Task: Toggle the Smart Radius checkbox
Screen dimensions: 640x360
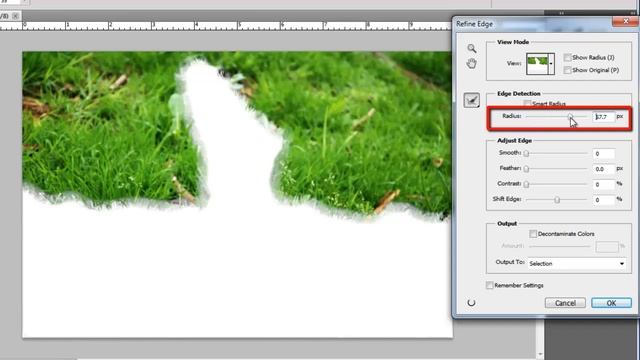Action: coord(527,104)
